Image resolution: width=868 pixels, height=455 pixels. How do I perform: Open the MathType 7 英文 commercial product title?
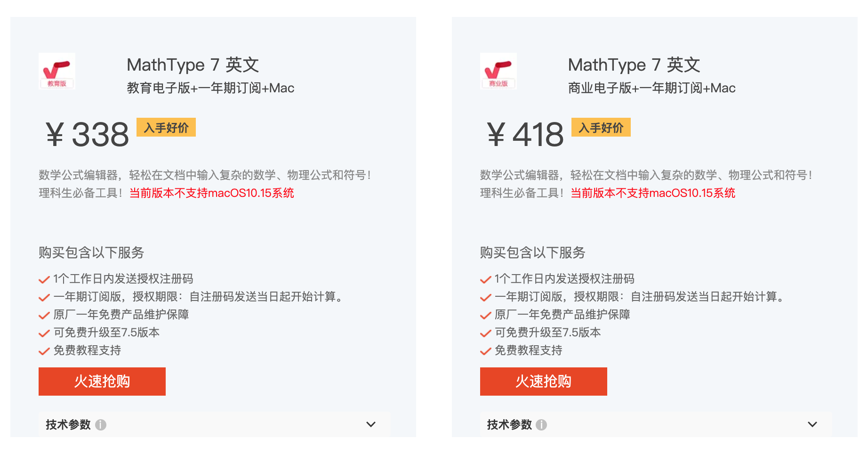pyautogui.click(x=634, y=65)
